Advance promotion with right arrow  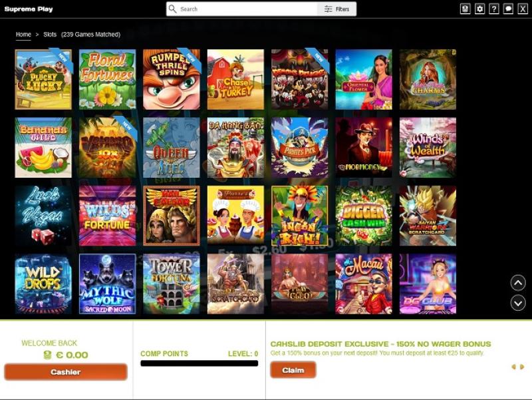click(522, 367)
